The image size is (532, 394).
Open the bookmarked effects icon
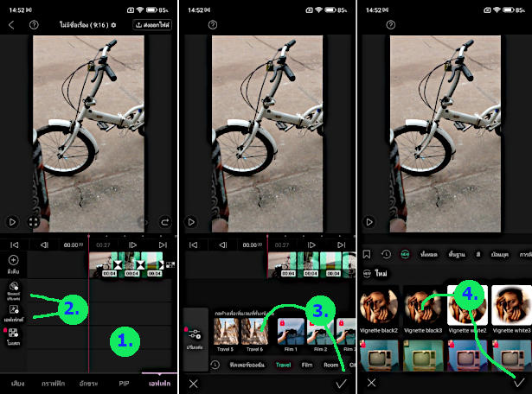(367, 254)
